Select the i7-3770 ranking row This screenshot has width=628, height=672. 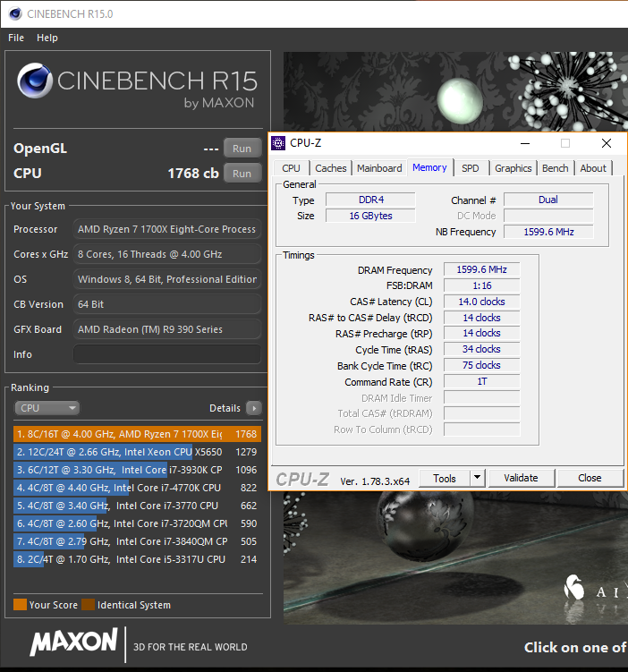(137, 506)
